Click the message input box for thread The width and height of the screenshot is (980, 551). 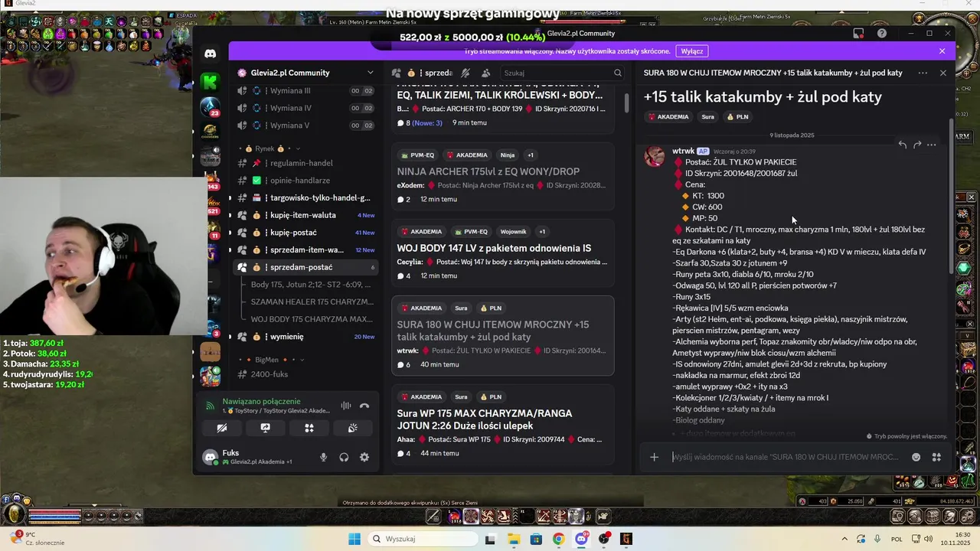point(786,457)
